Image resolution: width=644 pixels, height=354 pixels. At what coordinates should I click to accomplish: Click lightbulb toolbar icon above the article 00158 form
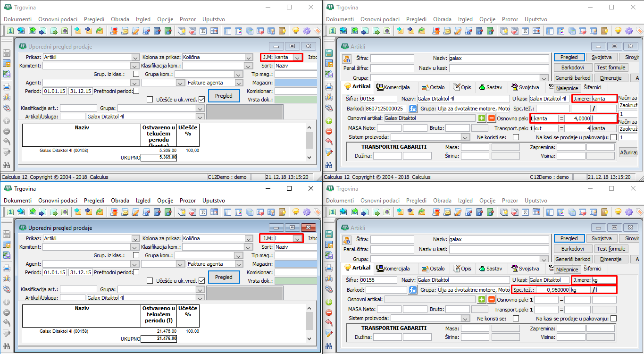(x=618, y=31)
